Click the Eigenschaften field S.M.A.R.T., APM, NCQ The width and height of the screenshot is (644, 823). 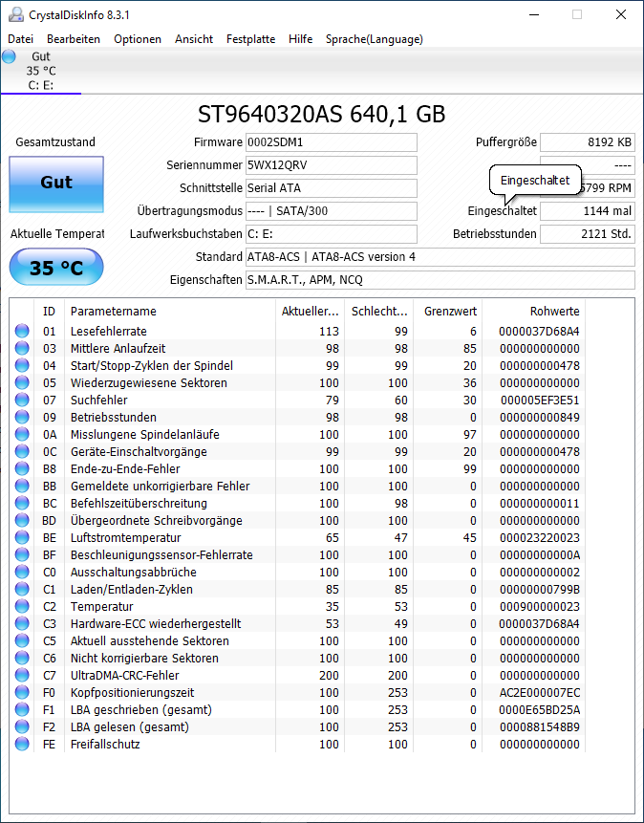[440, 280]
